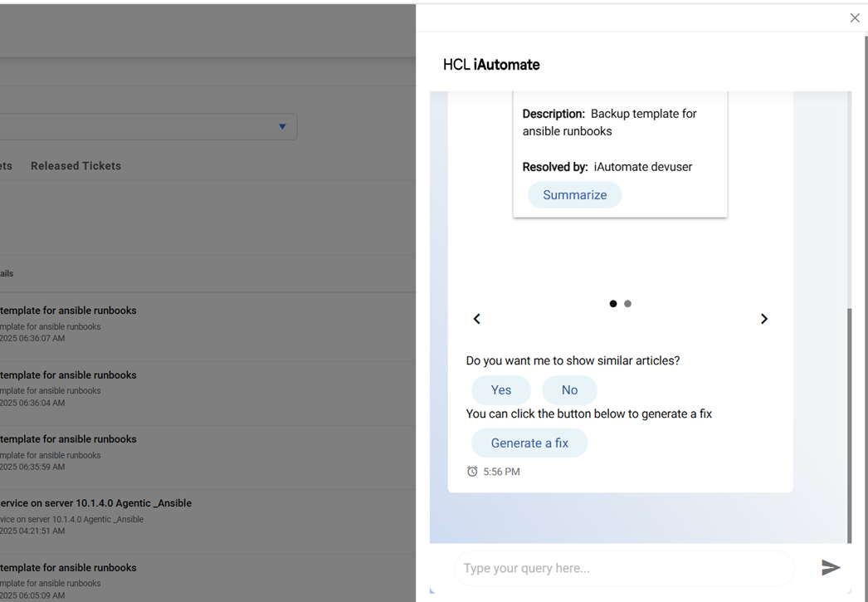Select the second carousel page dot
868x602 pixels.
click(x=628, y=304)
